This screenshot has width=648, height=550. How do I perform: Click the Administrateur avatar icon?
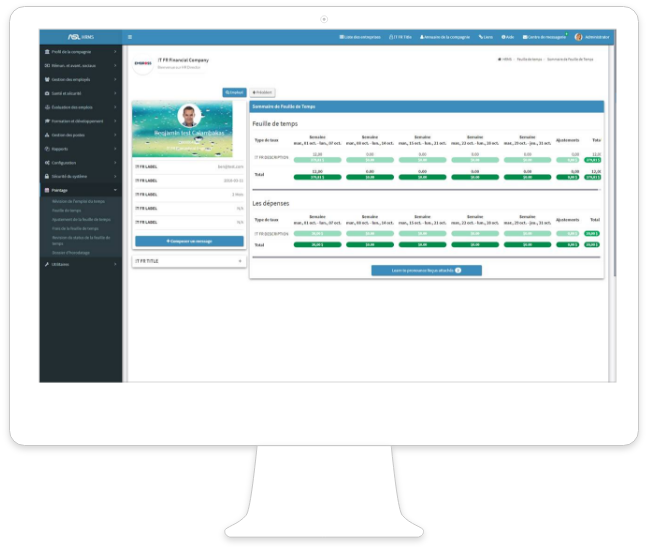click(579, 37)
